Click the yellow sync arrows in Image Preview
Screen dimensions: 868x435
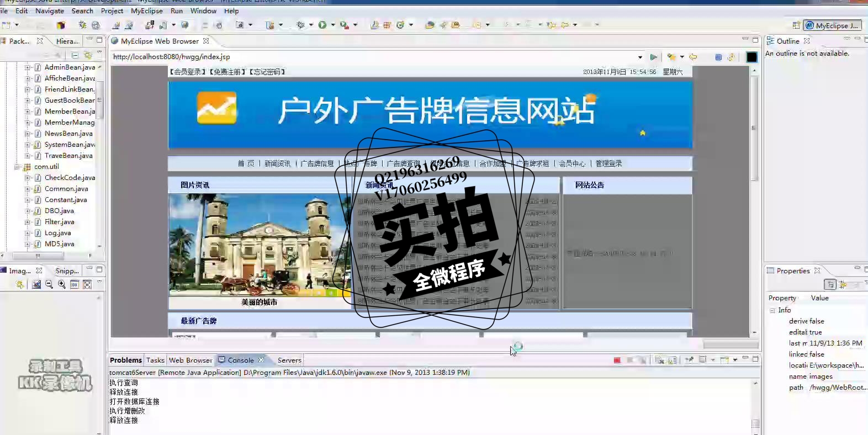tap(20, 284)
